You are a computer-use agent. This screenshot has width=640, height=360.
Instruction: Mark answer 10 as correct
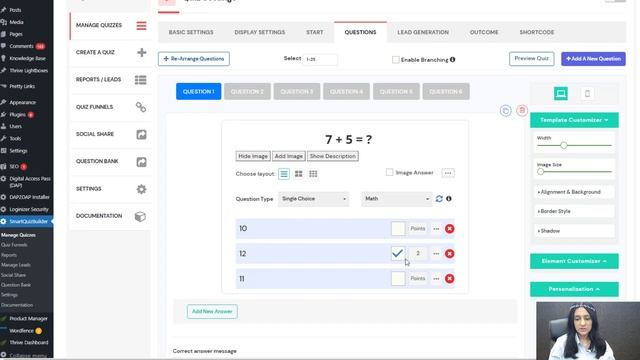398,229
